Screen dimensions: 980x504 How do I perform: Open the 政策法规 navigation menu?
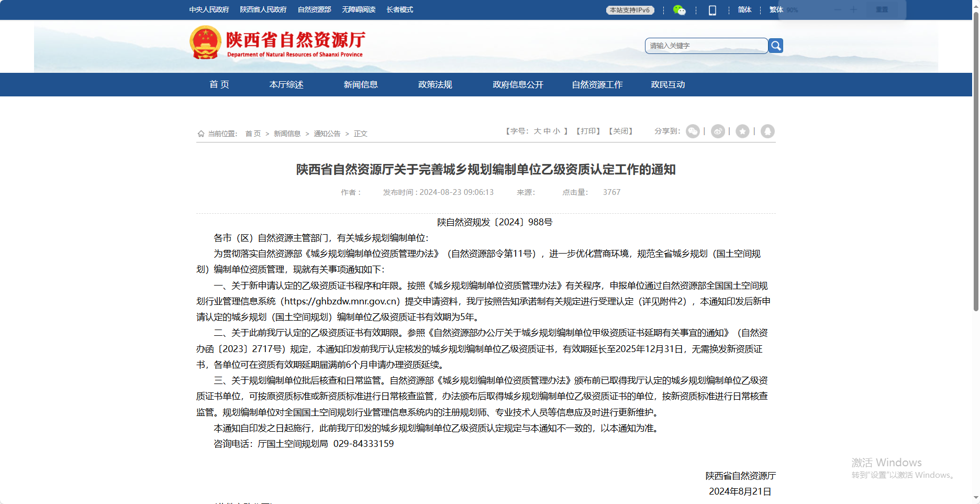click(x=435, y=85)
